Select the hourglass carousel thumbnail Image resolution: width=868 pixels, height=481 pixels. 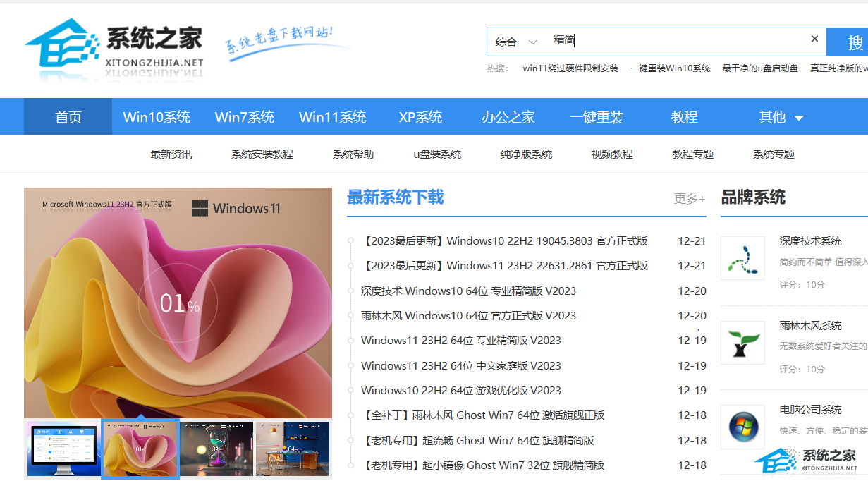pyautogui.click(x=217, y=449)
